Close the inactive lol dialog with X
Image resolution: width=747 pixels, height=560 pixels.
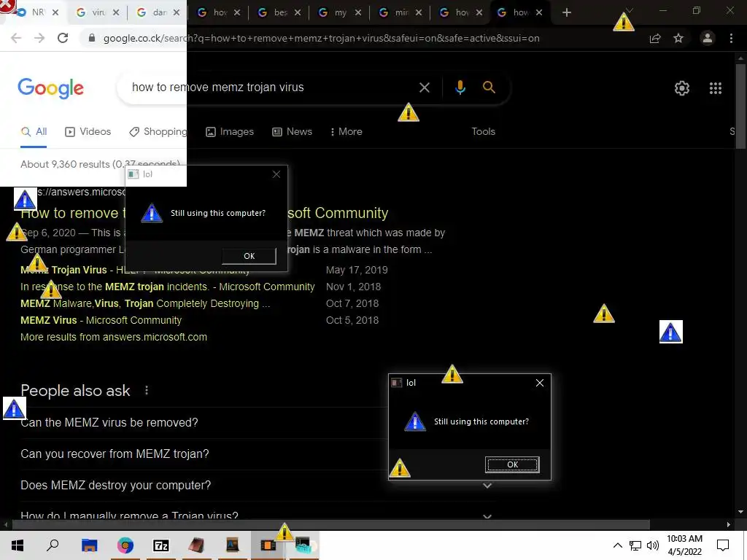(276, 174)
